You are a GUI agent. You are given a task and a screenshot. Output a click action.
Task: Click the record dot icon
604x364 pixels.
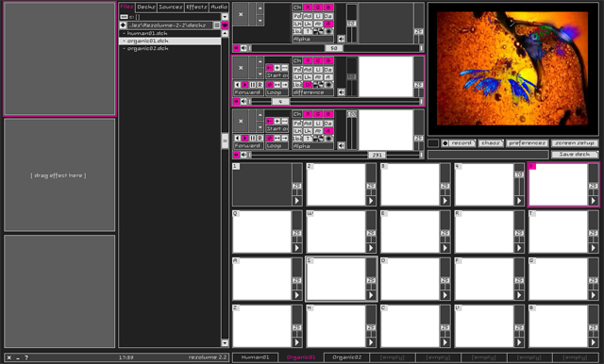445,143
